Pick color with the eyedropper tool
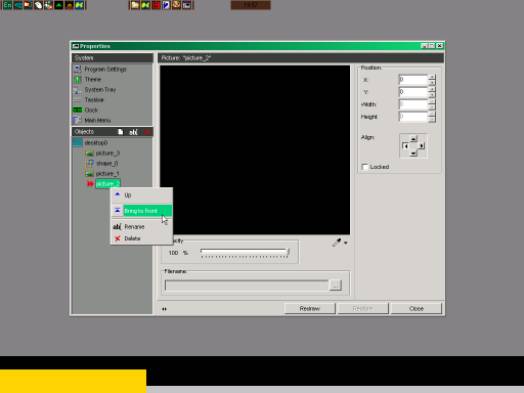This screenshot has width=524, height=393. pos(336,243)
